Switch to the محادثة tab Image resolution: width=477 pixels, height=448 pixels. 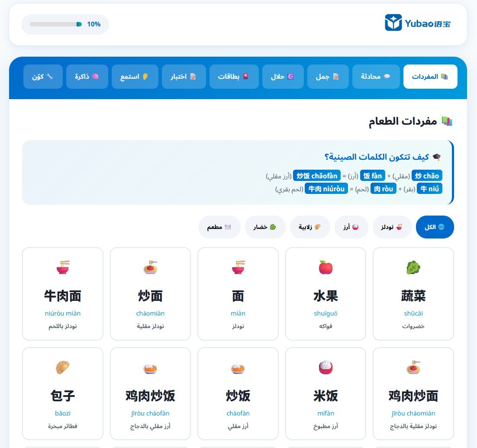click(x=376, y=77)
